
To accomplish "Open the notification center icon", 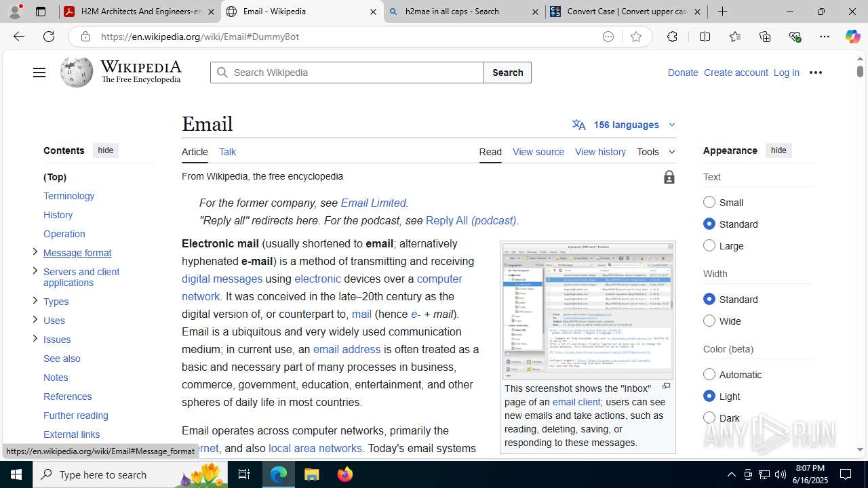I will (x=846, y=474).
